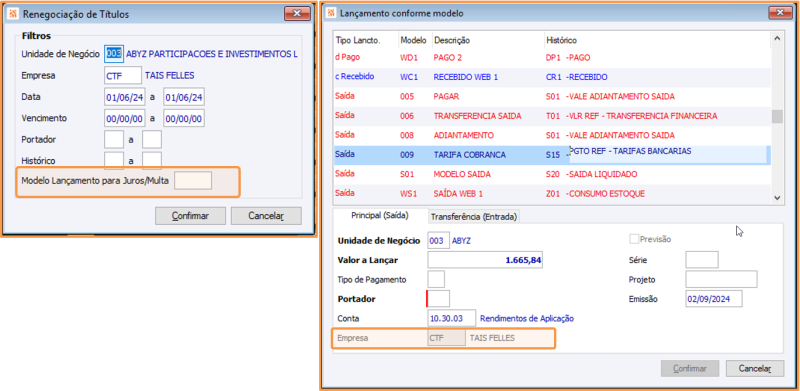Image resolution: width=800 pixels, height=391 pixels.
Task: Click the Lançamento conforme modelo window icon
Action: [x=331, y=13]
